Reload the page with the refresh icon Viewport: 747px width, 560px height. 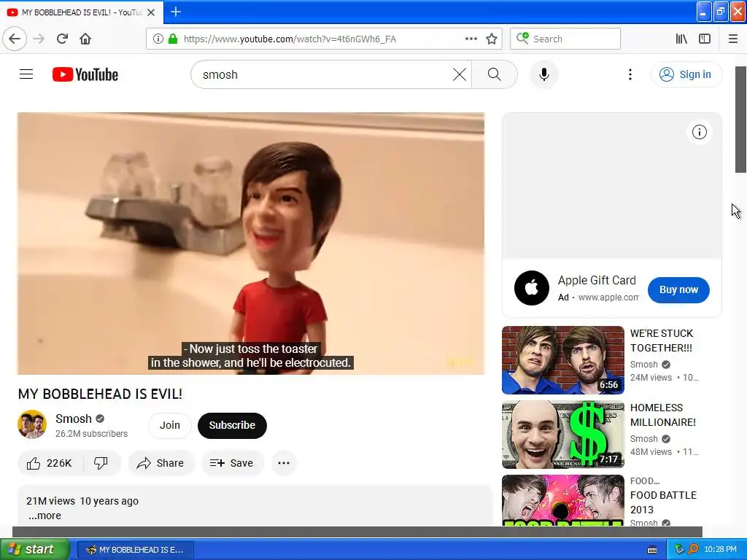[x=62, y=39]
